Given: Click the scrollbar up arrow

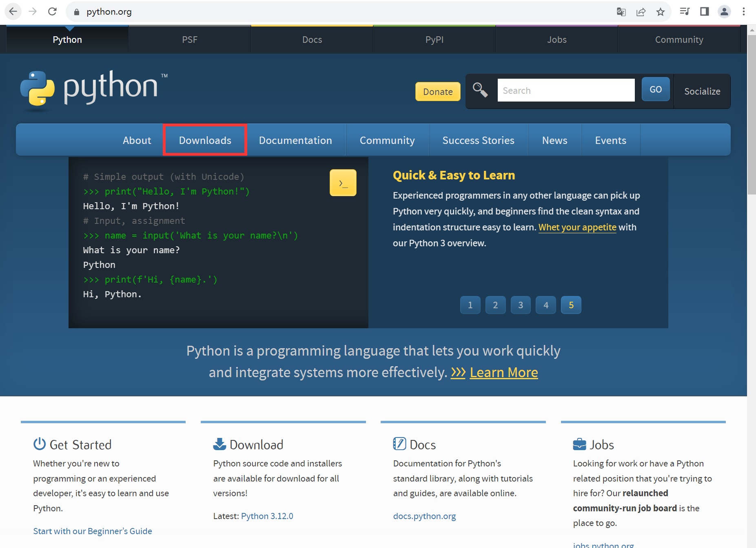Looking at the screenshot, I should pyautogui.click(x=752, y=30).
